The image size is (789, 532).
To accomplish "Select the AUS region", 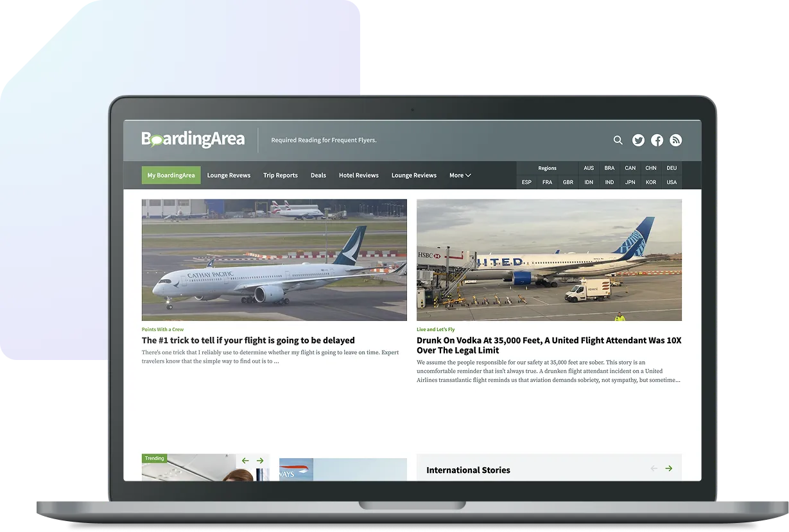I will (x=589, y=168).
